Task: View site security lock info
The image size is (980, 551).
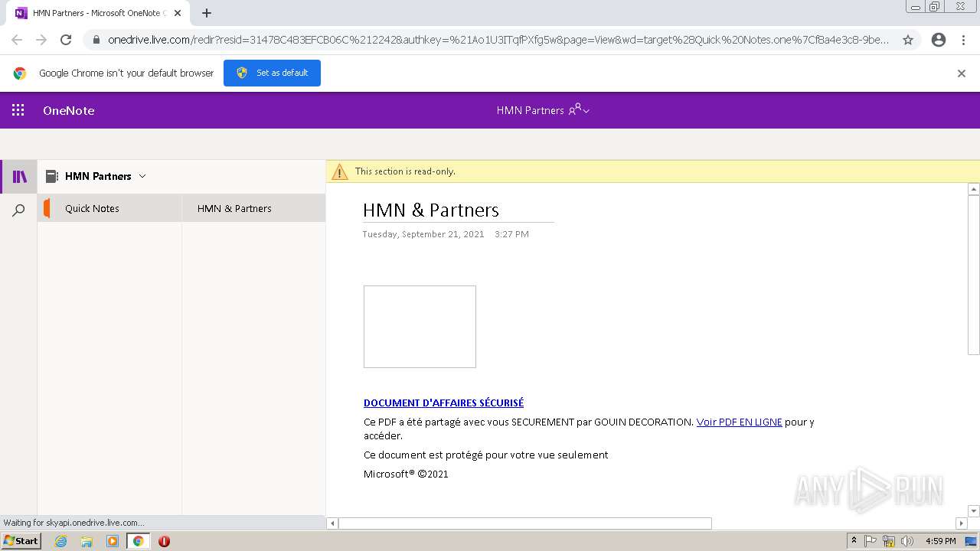Action: [x=96, y=40]
